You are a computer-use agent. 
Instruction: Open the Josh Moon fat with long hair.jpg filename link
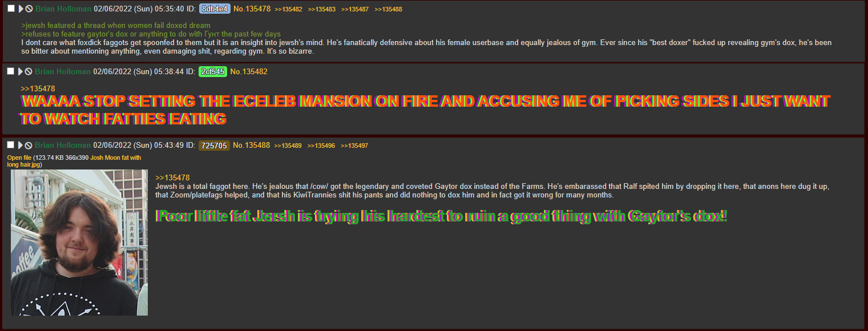(74, 161)
